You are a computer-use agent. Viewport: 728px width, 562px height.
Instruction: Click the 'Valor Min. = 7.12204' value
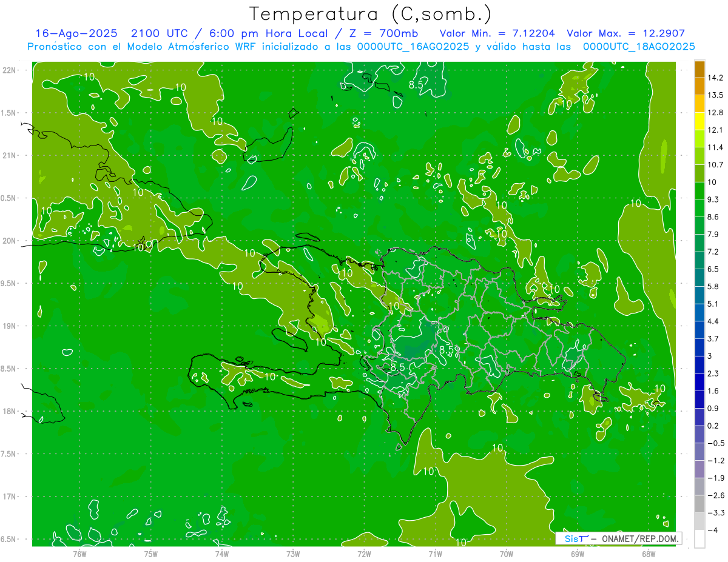(497, 33)
